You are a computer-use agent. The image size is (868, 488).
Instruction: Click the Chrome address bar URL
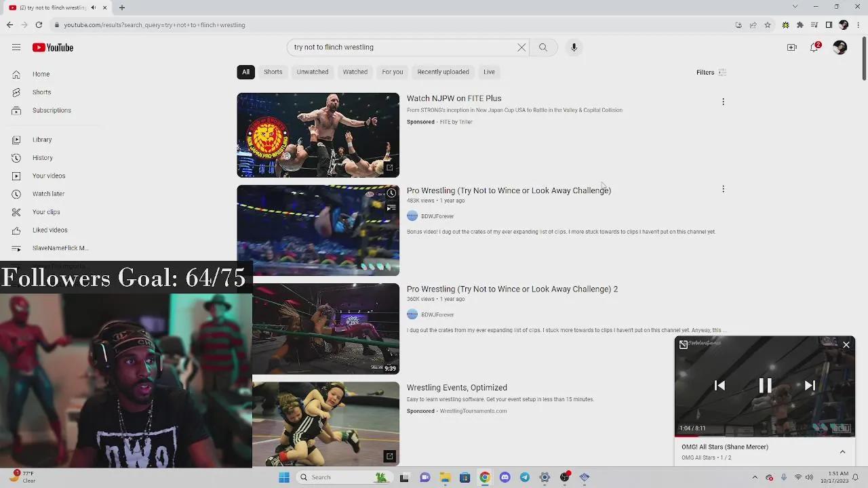155,25
